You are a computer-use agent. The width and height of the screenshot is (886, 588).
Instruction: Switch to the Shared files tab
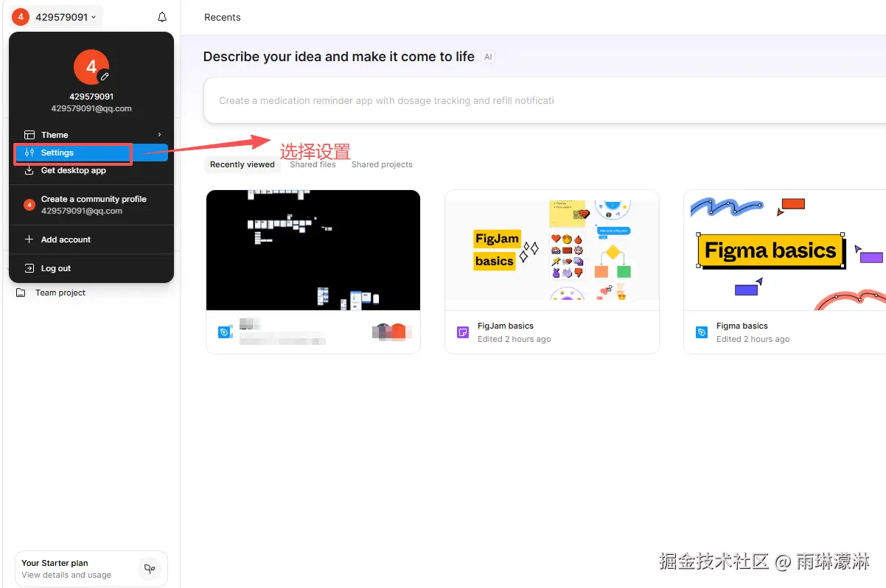313,164
